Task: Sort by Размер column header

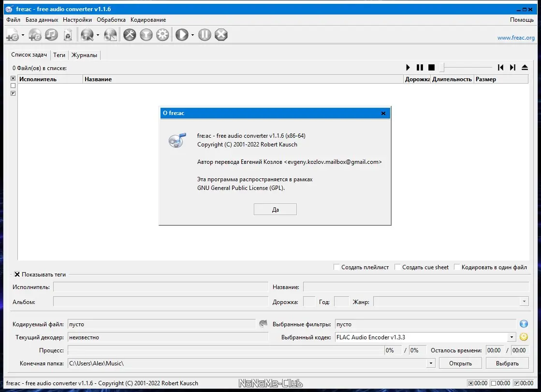Action: (x=501, y=79)
